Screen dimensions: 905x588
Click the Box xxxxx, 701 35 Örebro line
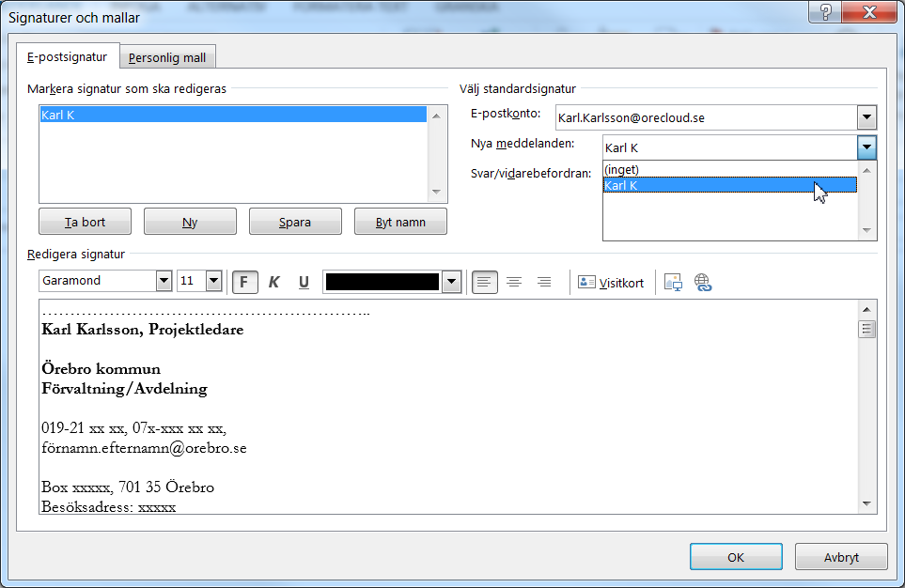click(x=128, y=487)
